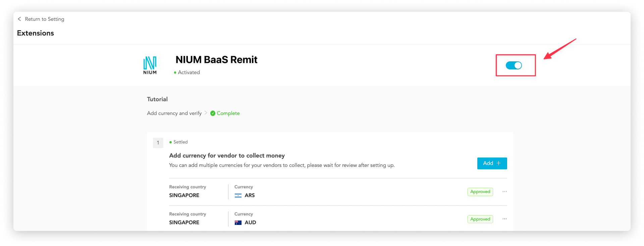Open the more options menu for the ARS row
This screenshot has height=246, width=644.
click(x=504, y=192)
